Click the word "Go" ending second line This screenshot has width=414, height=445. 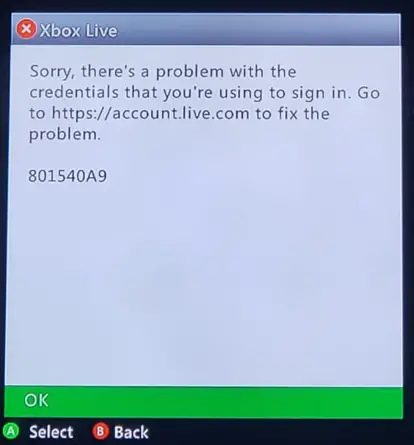pyautogui.click(x=369, y=93)
